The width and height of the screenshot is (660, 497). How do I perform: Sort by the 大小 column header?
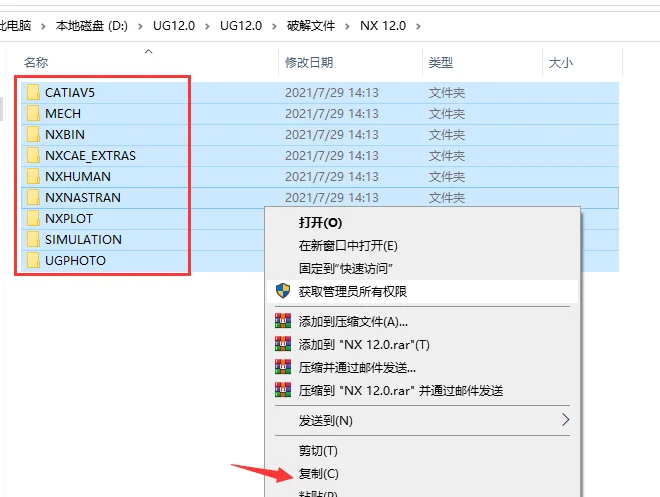[561, 63]
